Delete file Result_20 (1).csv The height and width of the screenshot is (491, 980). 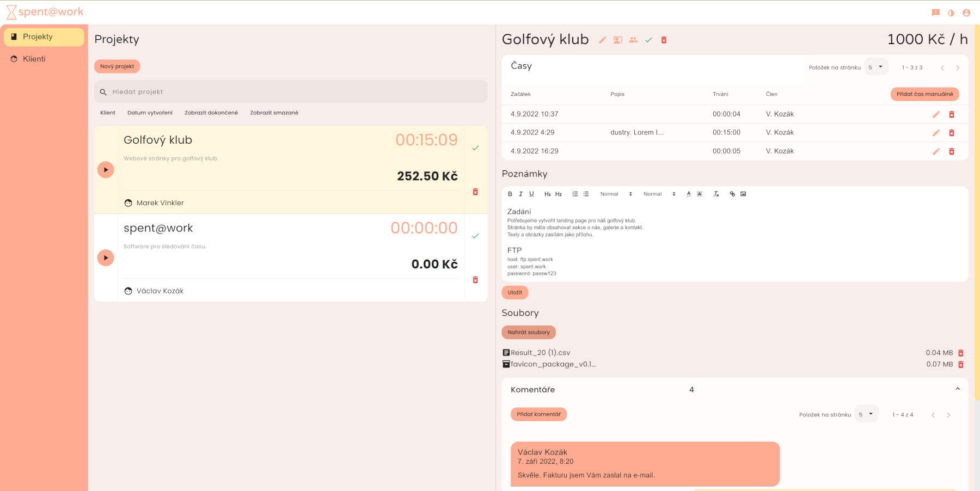pos(961,353)
